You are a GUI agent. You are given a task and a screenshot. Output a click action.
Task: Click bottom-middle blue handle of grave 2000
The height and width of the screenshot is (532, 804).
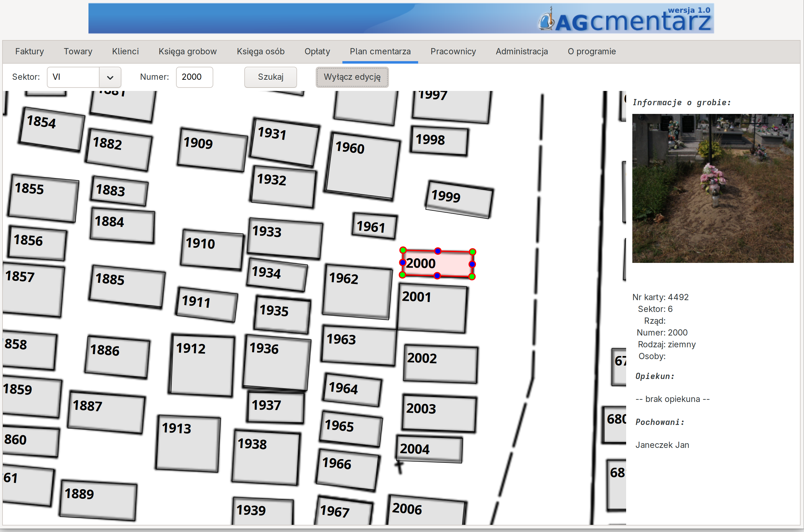pos(437,276)
